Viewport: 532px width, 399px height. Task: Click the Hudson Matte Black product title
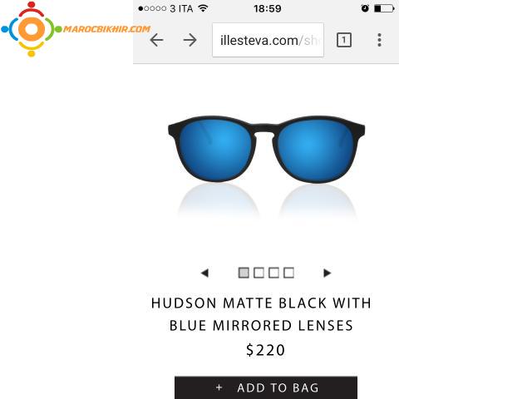click(261, 314)
